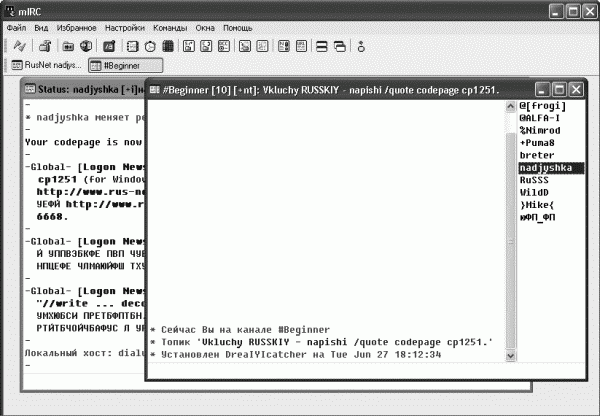
Task: Click the Timer clock toolbar icon
Action: (150, 46)
